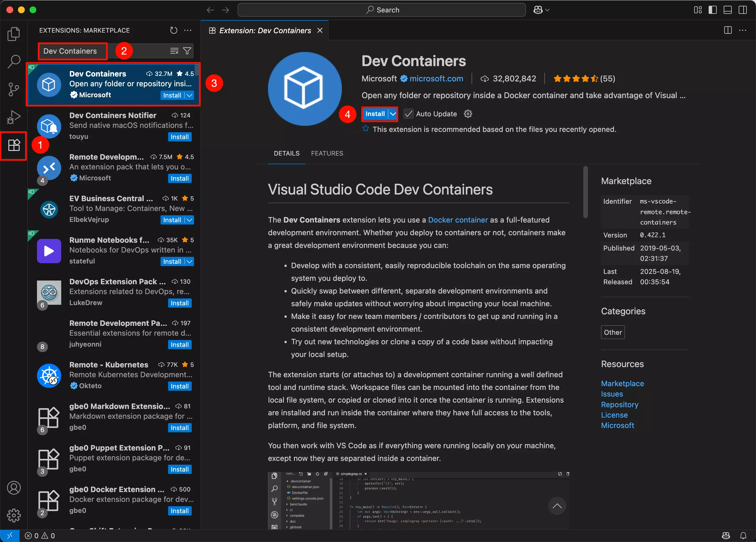Follow the Docker container link

pyautogui.click(x=458, y=220)
